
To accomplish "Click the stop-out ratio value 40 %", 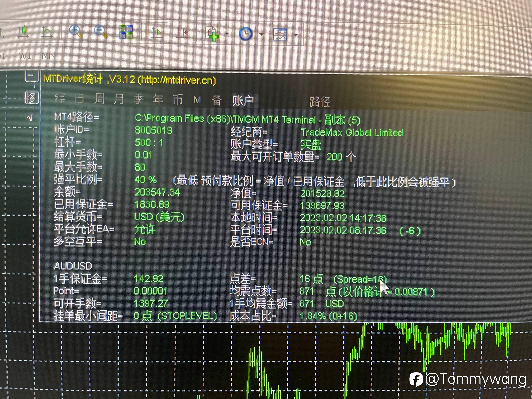I will [146, 179].
